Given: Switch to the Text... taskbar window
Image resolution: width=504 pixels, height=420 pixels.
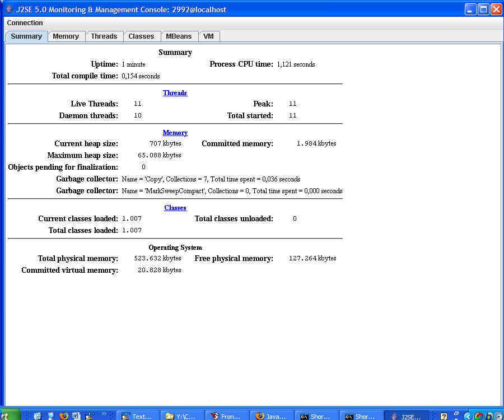Looking at the screenshot, I should coord(138,416).
